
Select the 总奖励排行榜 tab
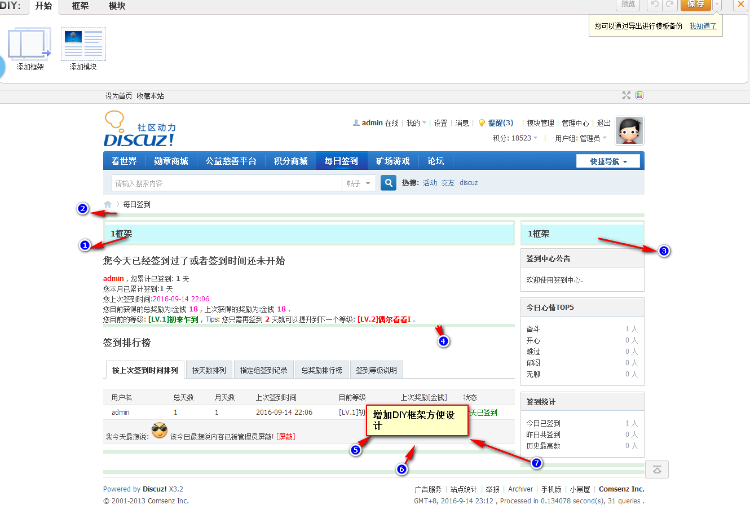[x=322, y=370]
